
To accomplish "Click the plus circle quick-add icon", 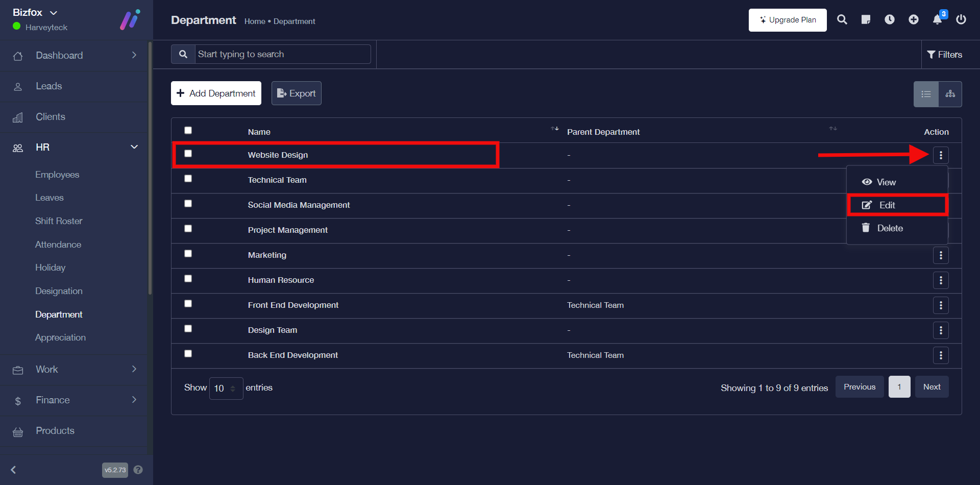I will click(x=913, y=20).
